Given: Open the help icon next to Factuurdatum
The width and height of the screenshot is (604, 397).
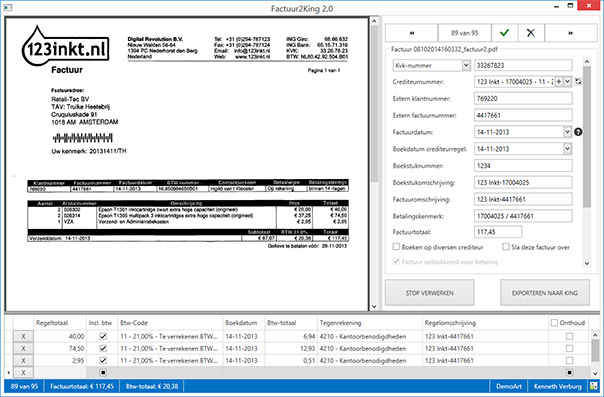Looking at the screenshot, I should (x=578, y=132).
